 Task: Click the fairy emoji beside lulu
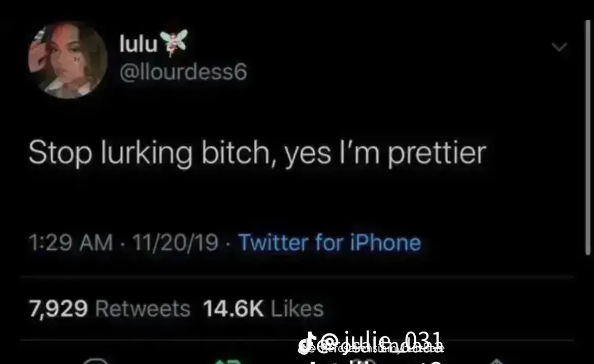click(x=174, y=42)
